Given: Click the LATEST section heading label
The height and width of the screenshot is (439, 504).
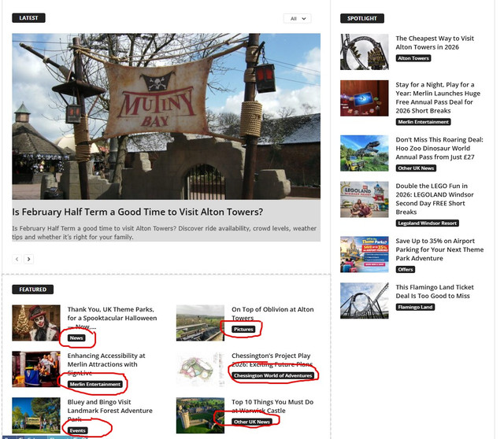Looking at the screenshot, I should [x=28, y=18].
